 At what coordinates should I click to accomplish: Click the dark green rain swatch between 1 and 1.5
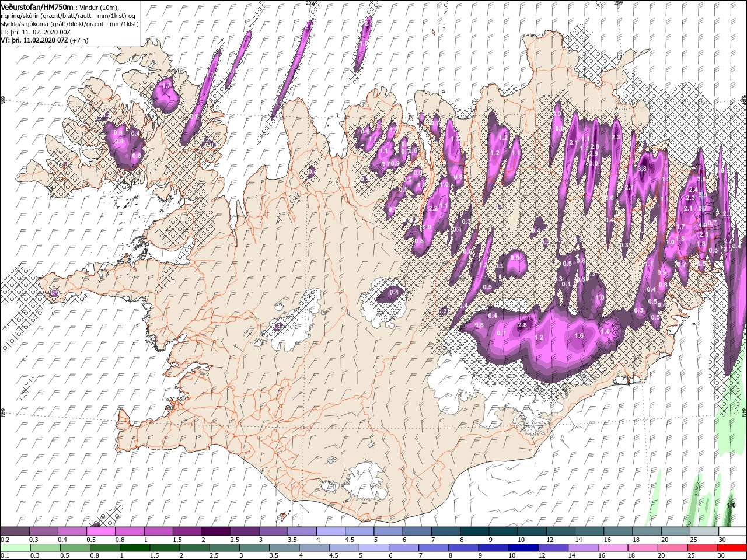(134, 547)
